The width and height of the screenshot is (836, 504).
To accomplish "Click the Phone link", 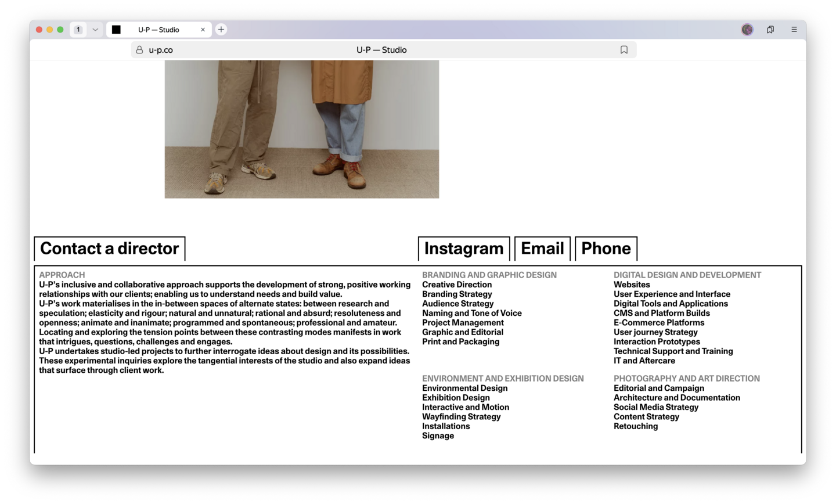I will [x=606, y=249].
